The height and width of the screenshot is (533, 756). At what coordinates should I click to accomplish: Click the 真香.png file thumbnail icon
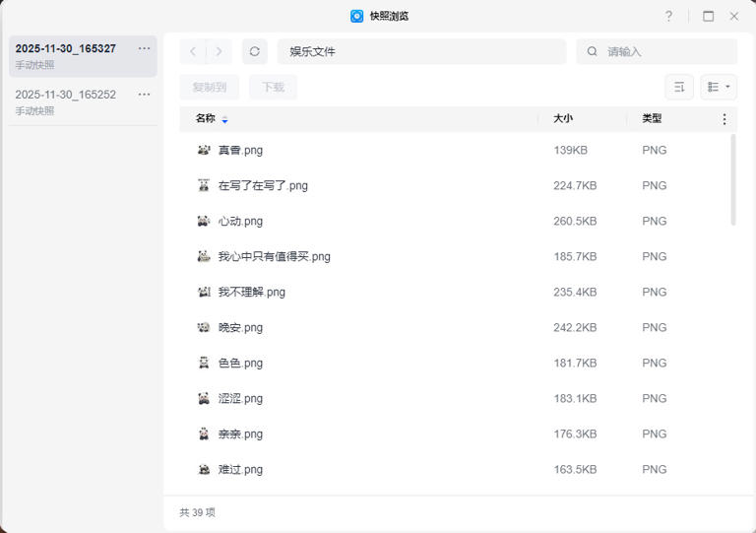coord(204,150)
